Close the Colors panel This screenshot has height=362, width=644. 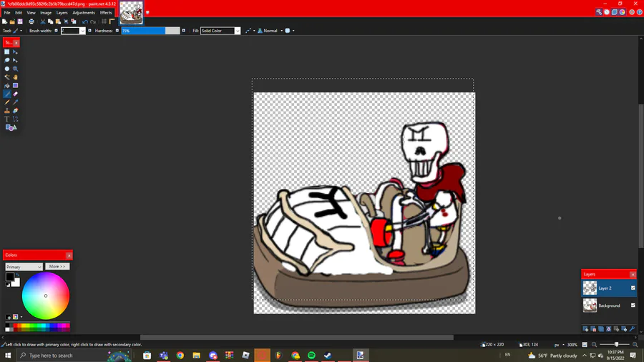(x=69, y=255)
